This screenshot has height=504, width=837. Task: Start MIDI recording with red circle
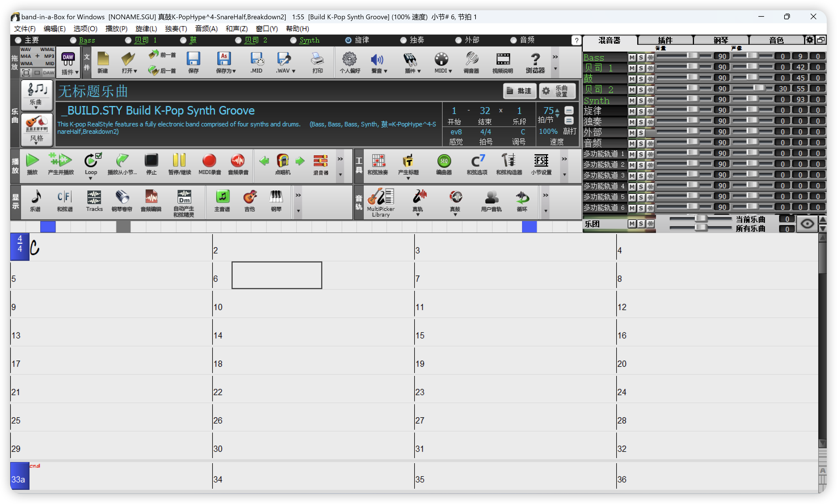tap(209, 164)
